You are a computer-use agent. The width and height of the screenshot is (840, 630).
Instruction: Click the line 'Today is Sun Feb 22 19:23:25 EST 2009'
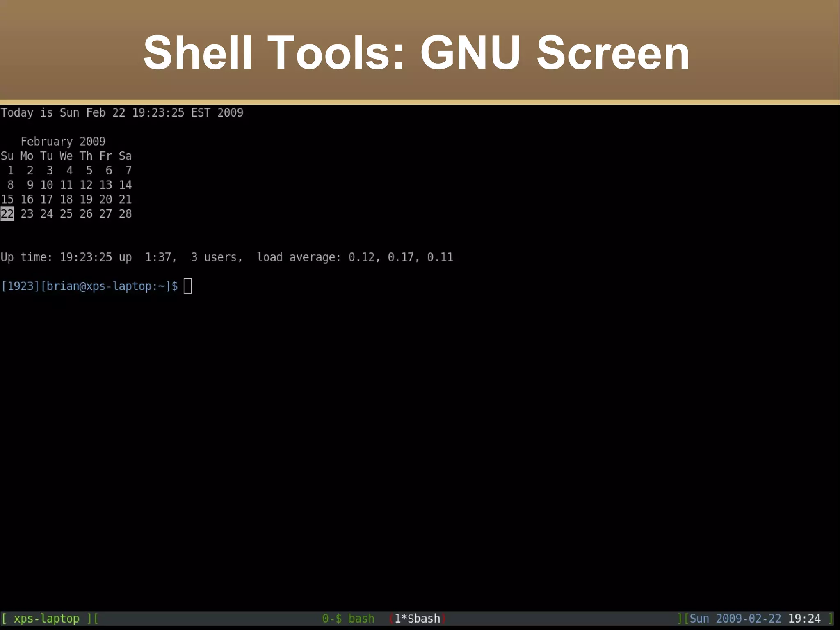click(x=122, y=112)
